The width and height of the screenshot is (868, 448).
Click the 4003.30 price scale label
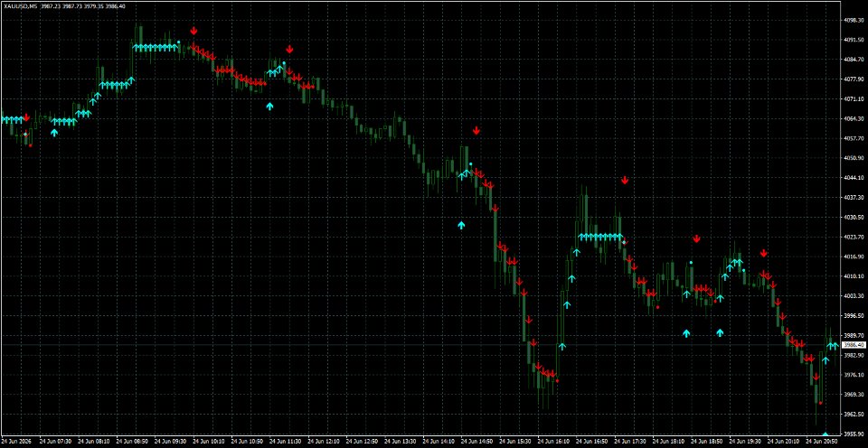point(854,296)
